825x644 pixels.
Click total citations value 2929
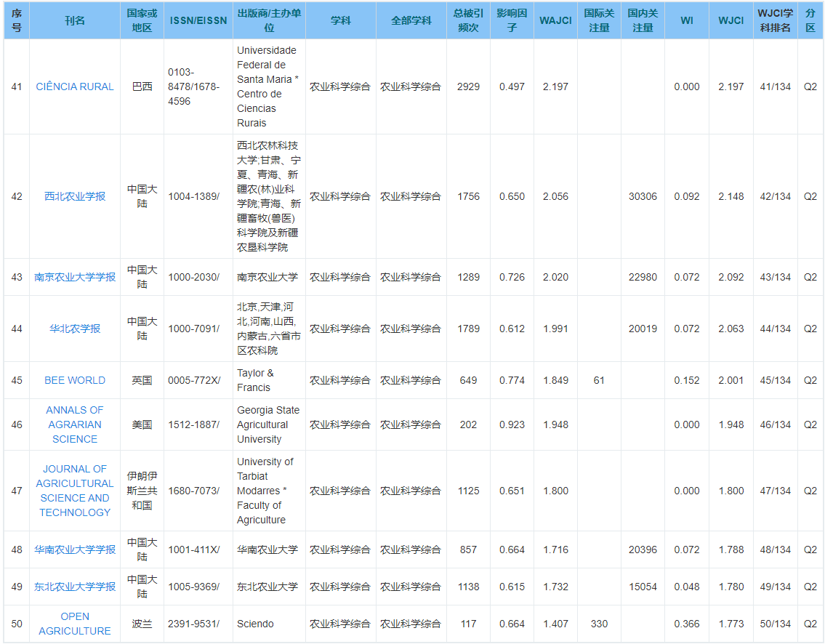click(468, 86)
